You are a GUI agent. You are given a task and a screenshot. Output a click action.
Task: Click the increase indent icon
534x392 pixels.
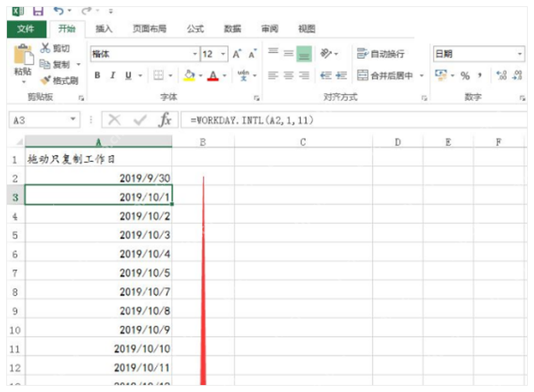[x=341, y=75]
